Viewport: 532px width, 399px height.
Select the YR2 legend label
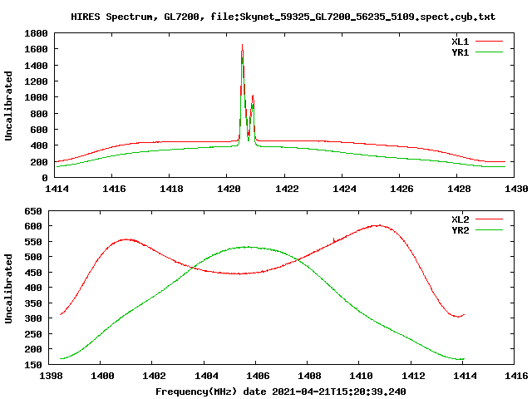tap(460, 230)
